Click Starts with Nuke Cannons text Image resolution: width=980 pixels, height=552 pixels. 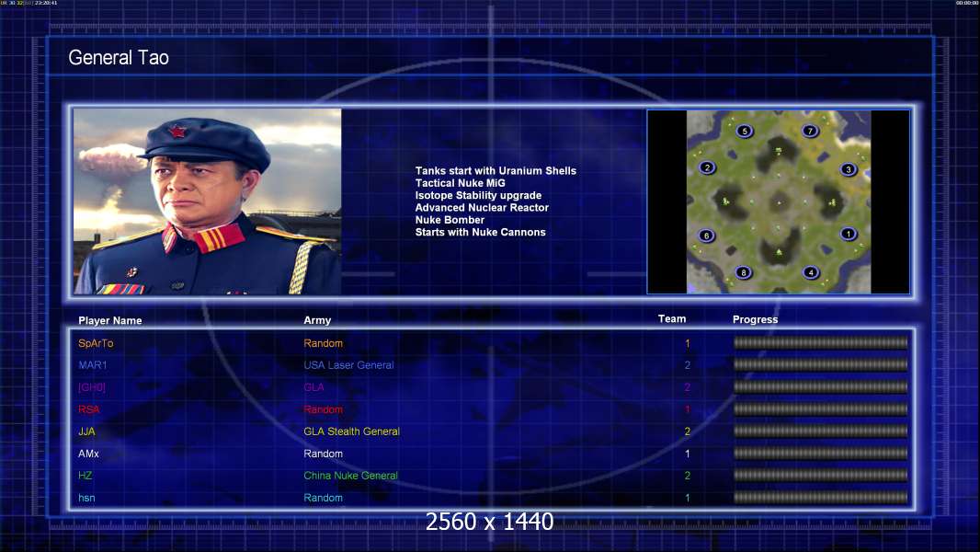(x=480, y=232)
